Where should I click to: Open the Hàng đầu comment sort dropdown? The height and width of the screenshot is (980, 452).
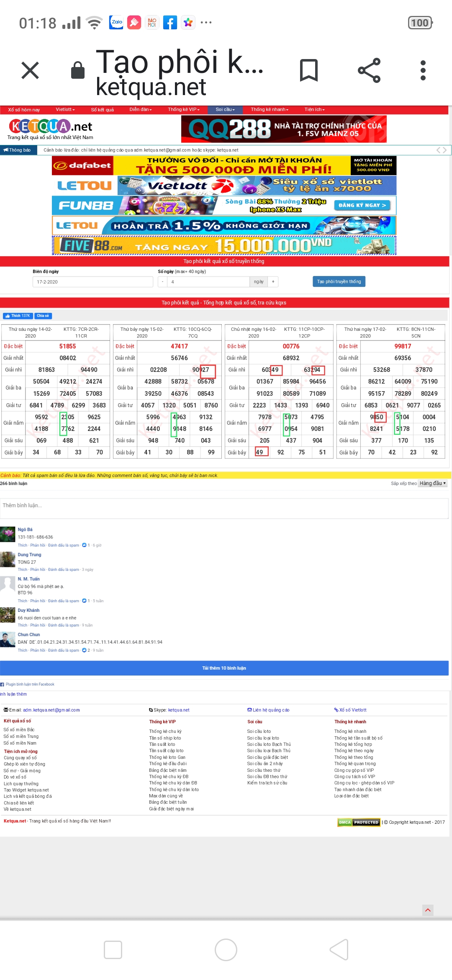pyautogui.click(x=433, y=483)
